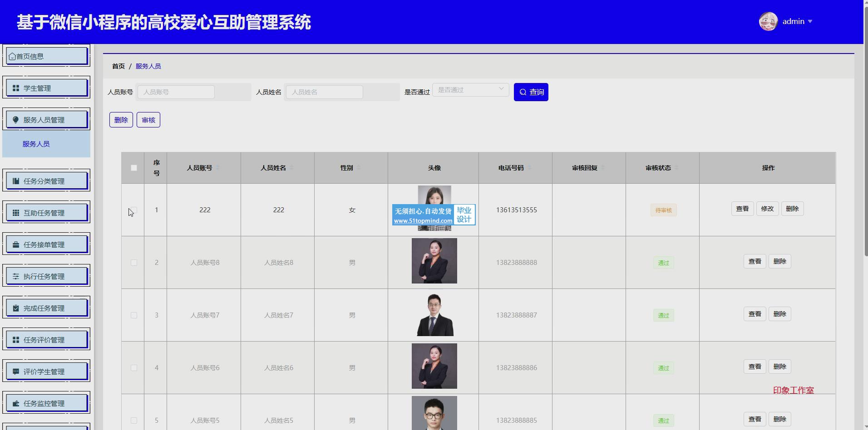Click the icon beside 任务分类管理
The image size is (868, 430).
tap(16, 181)
